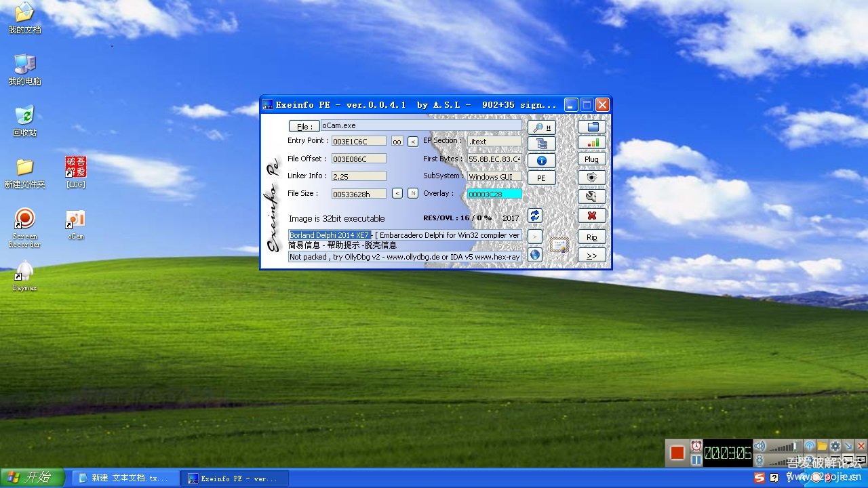Screen dimensions: 868x488
Task: Select the [LCG] desktop shortcut
Action: coord(75,173)
